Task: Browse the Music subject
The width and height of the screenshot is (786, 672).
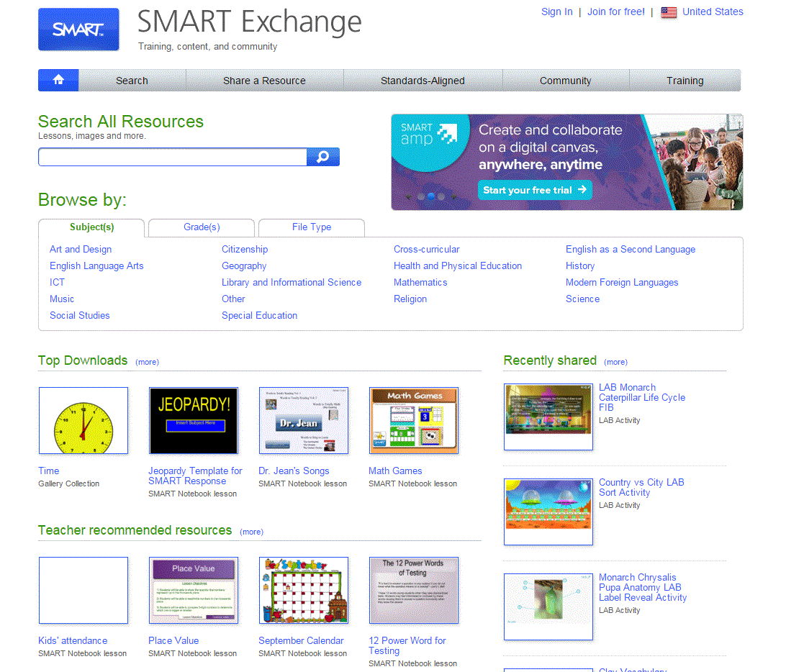Action: [62, 299]
